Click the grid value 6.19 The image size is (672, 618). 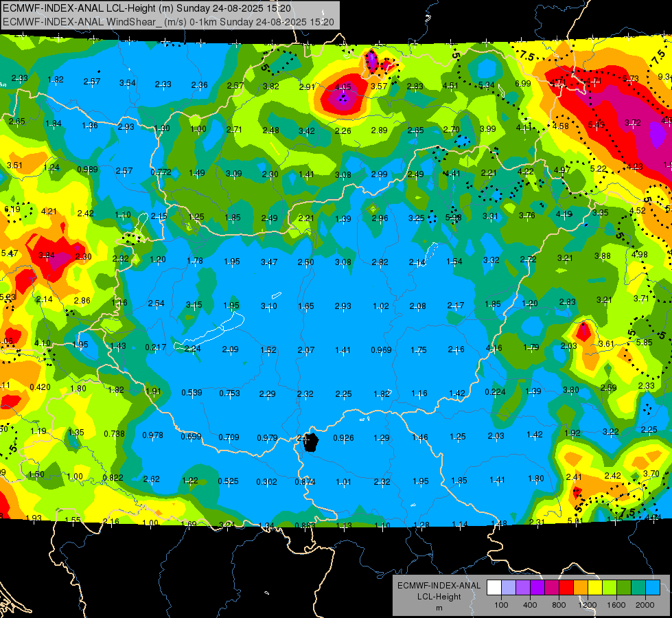click(x=12, y=209)
